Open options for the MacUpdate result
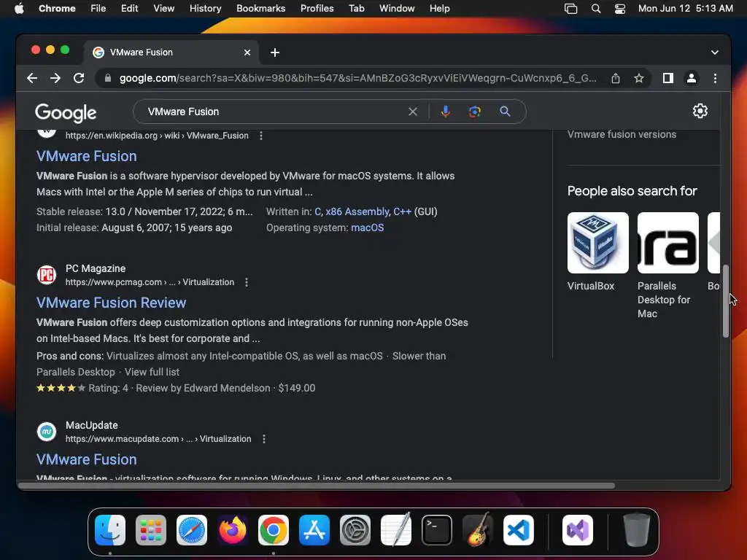 [264, 439]
